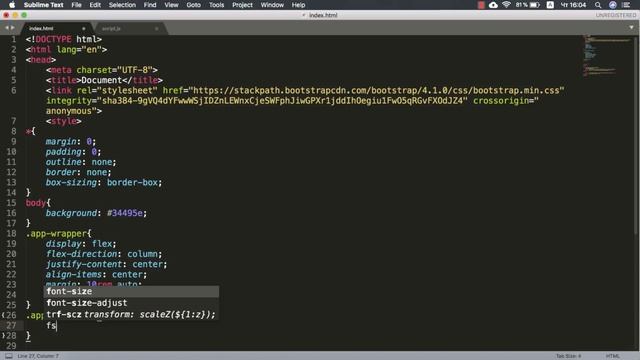Click the UNREGISTERED label in the title bar
The width and height of the screenshot is (640, 360).
[616, 15]
